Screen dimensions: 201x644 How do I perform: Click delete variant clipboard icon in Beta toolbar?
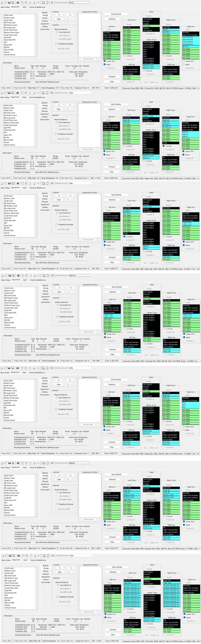(x=47, y=183)
